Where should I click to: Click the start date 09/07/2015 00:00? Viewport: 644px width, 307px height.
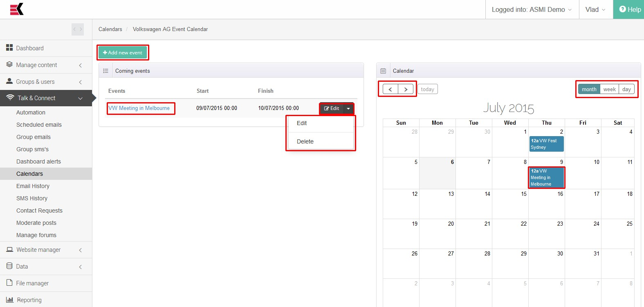coord(217,108)
